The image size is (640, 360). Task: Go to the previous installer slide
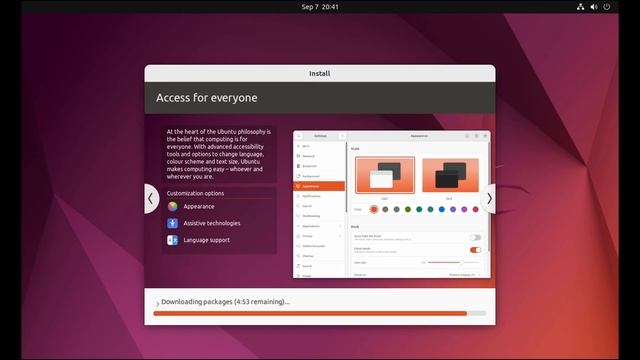tap(151, 199)
